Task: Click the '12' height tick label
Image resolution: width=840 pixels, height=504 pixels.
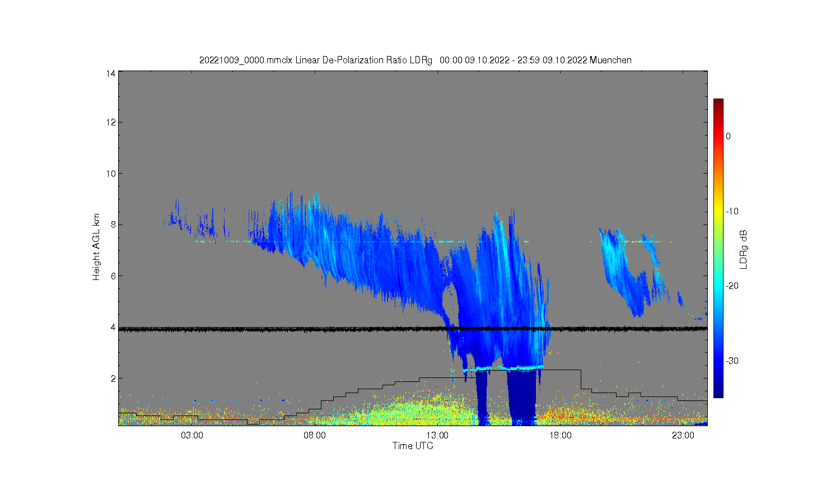Action: point(111,122)
